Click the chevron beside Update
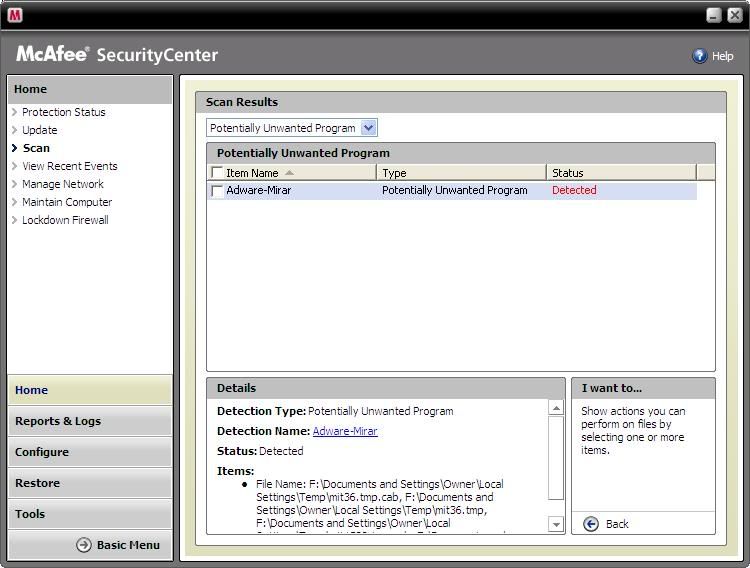This screenshot has width=750, height=568. (x=14, y=130)
